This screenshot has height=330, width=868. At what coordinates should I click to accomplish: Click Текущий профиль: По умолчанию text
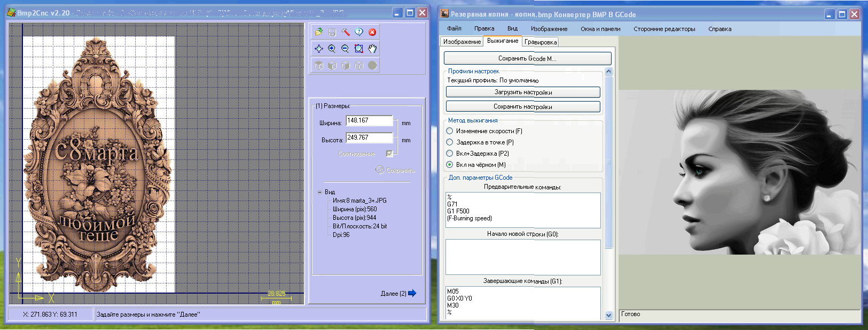(x=492, y=80)
